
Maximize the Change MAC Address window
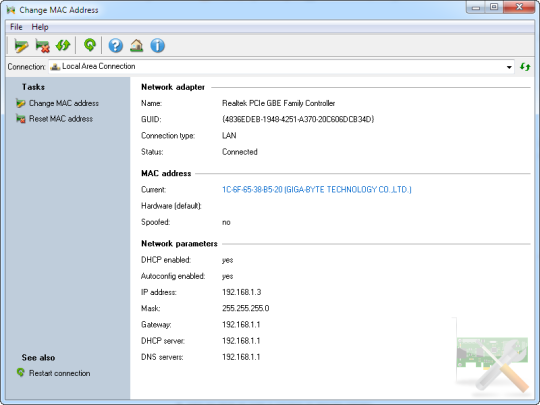[494, 7]
